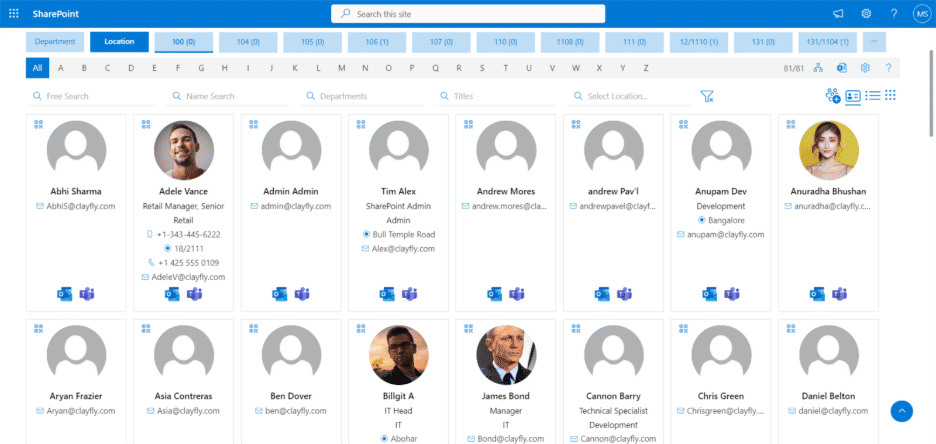Image resolution: width=936 pixels, height=444 pixels.
Task: Click QR code icon on James Bond card
Action: (469, 328)
